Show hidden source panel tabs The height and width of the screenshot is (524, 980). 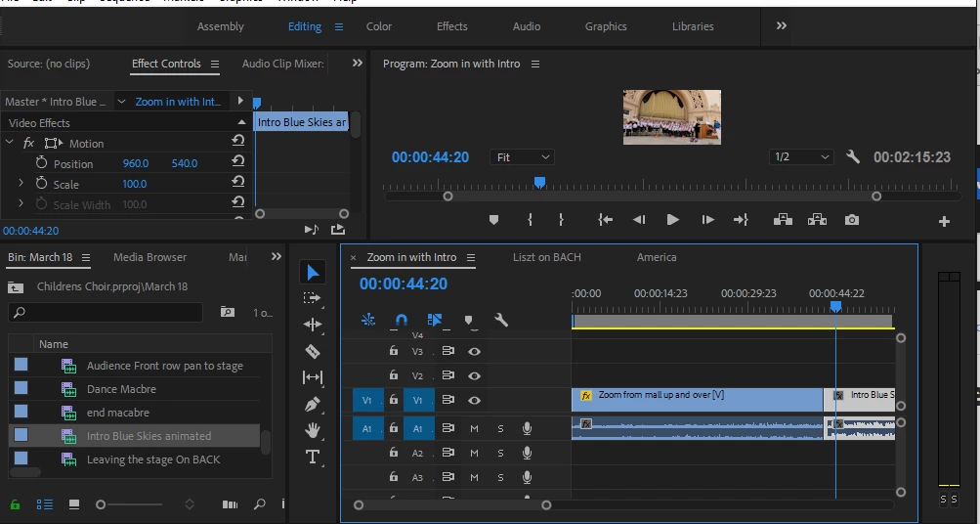(358, 63)
